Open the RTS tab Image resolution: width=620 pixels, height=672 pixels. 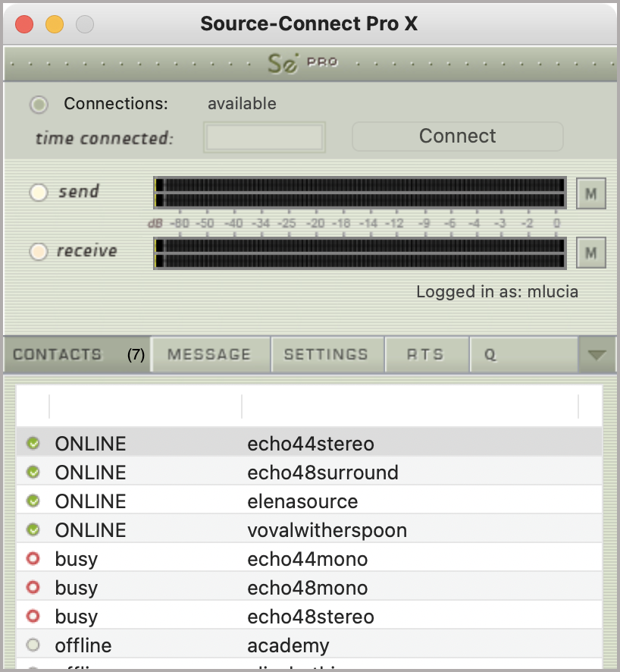click(x=425, y=355)
